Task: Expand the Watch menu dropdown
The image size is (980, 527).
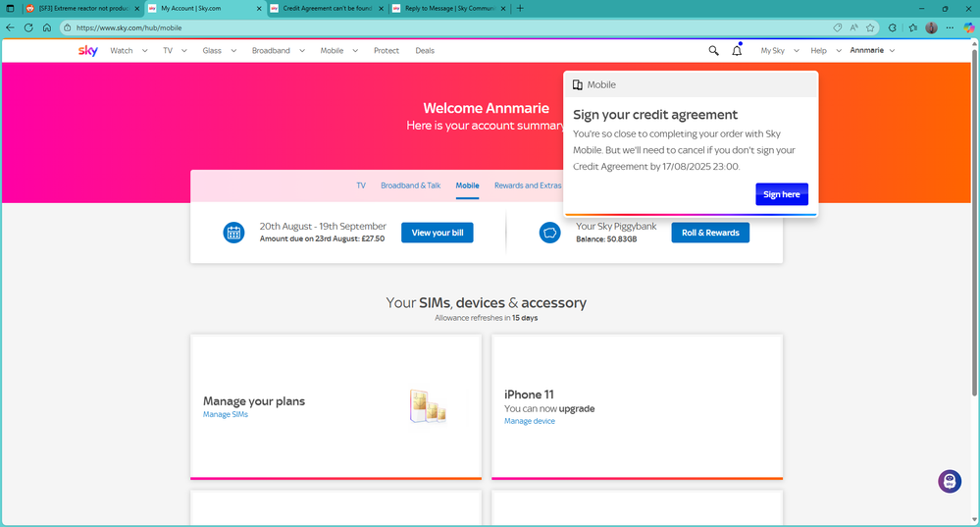Action: pyautogui.click(x=128, y=51)
